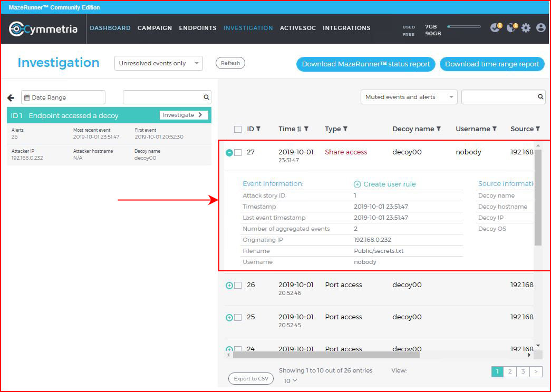Open the rows-per-view 10 dropdown

[290, 381]
